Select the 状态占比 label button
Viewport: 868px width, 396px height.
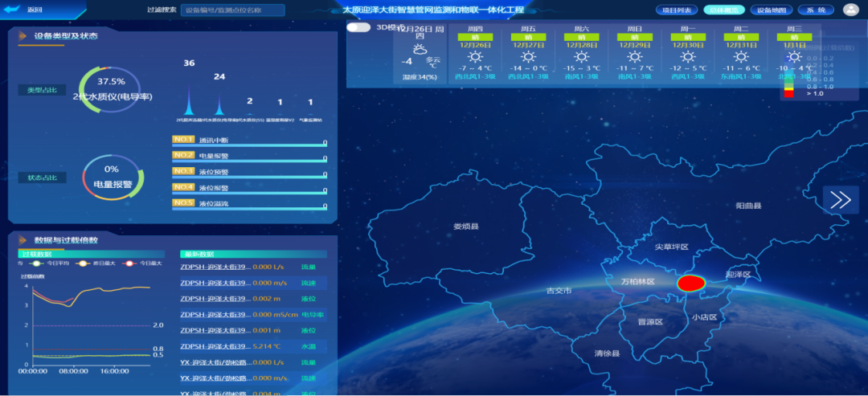(x=42, y=178)
